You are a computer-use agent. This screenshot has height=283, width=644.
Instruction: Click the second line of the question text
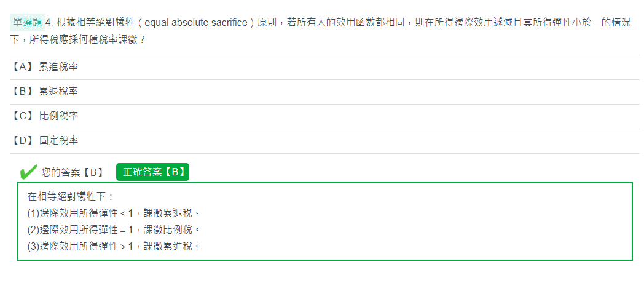[77, 41]
